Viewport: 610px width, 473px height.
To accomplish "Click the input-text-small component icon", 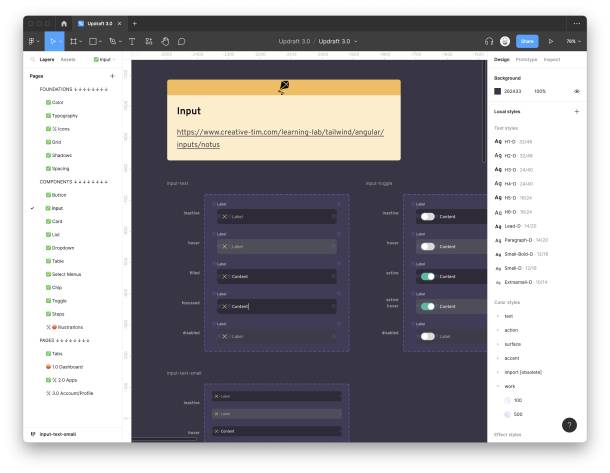I will pos(33,434).
